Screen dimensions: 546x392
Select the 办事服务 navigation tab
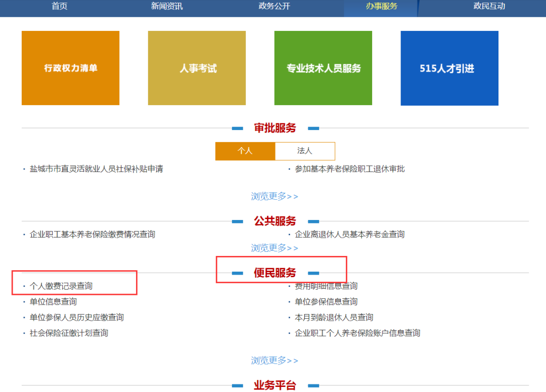click(382, 6)
